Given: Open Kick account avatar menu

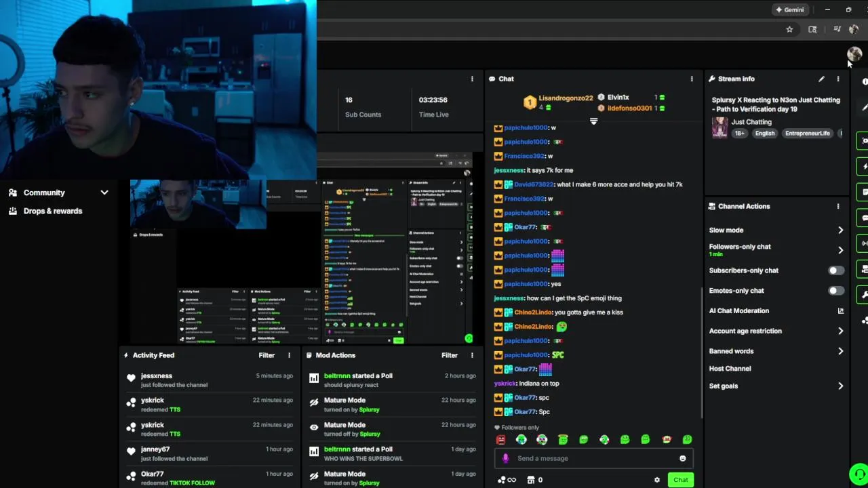Looking at the screenshot, I should (x=854, y=54).
